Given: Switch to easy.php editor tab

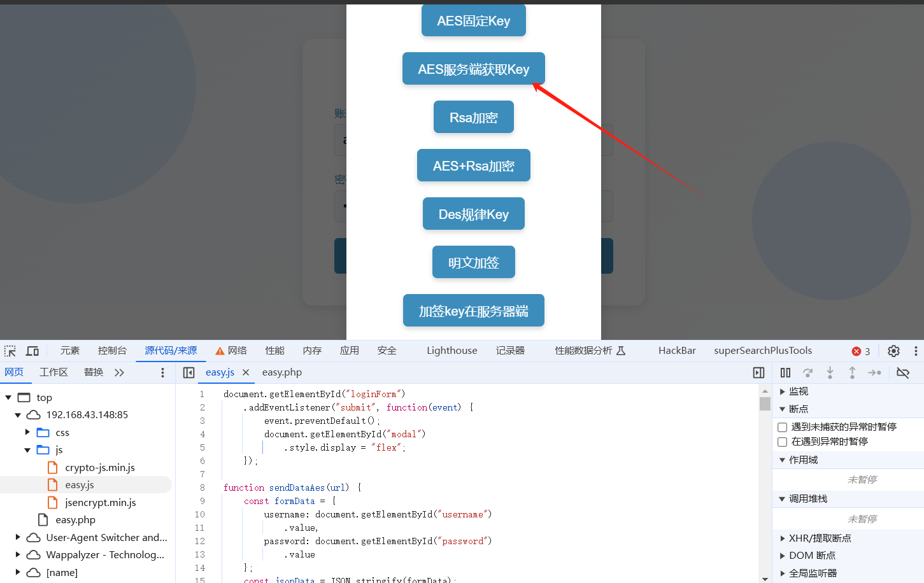Looking at the screenshot, I should coord(282,372).
